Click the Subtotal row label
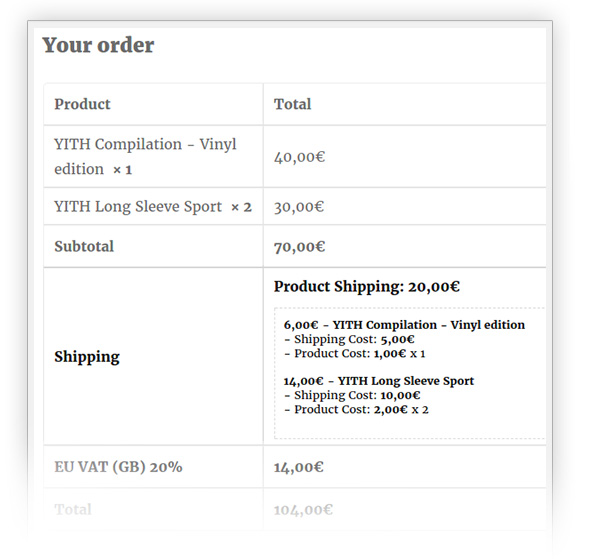This screenshot has height=559, width=600. (84, 246)
